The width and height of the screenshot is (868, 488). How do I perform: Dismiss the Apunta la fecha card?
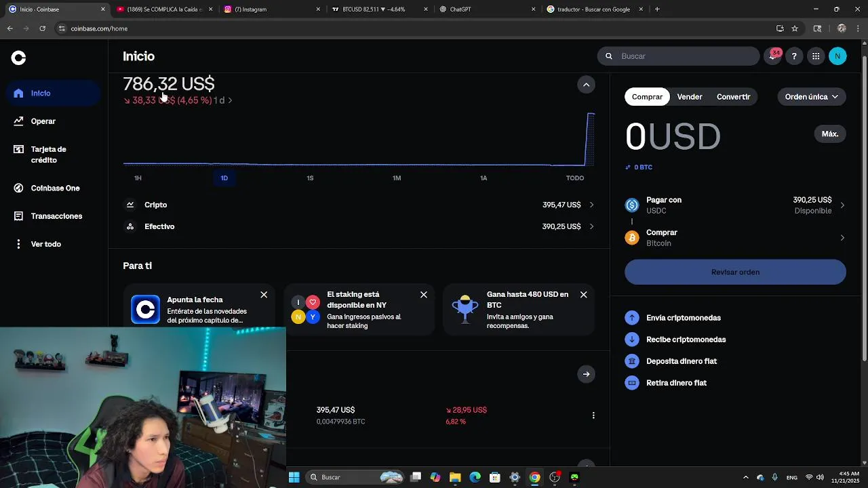264,295
